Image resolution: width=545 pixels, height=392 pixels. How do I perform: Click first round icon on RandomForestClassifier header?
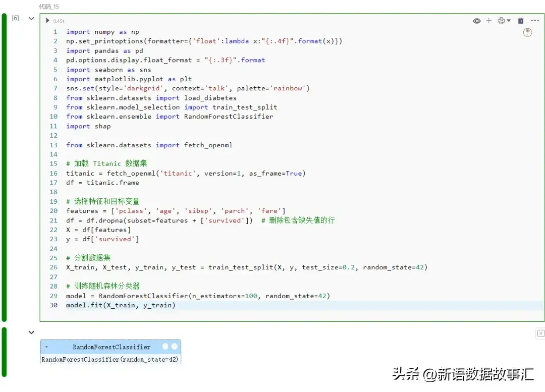(165, 347)
